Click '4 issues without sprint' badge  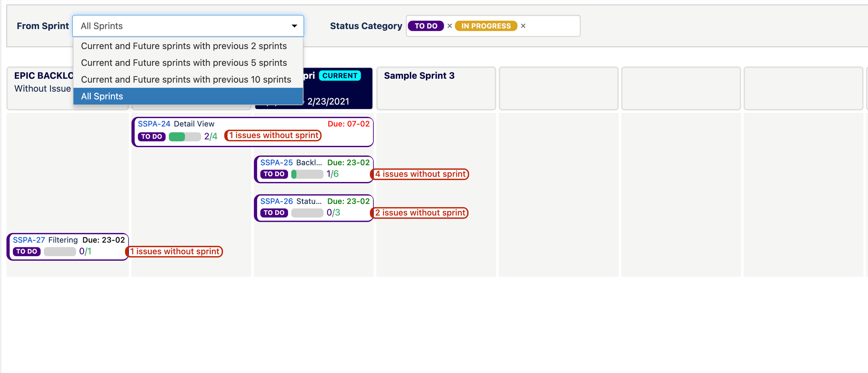[420, 174]
